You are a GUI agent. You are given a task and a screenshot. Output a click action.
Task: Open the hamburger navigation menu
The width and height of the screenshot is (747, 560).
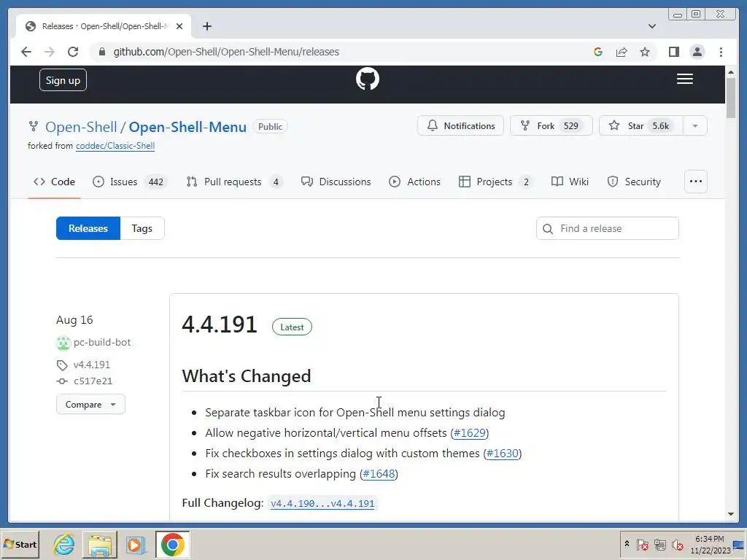click(684, 79)
